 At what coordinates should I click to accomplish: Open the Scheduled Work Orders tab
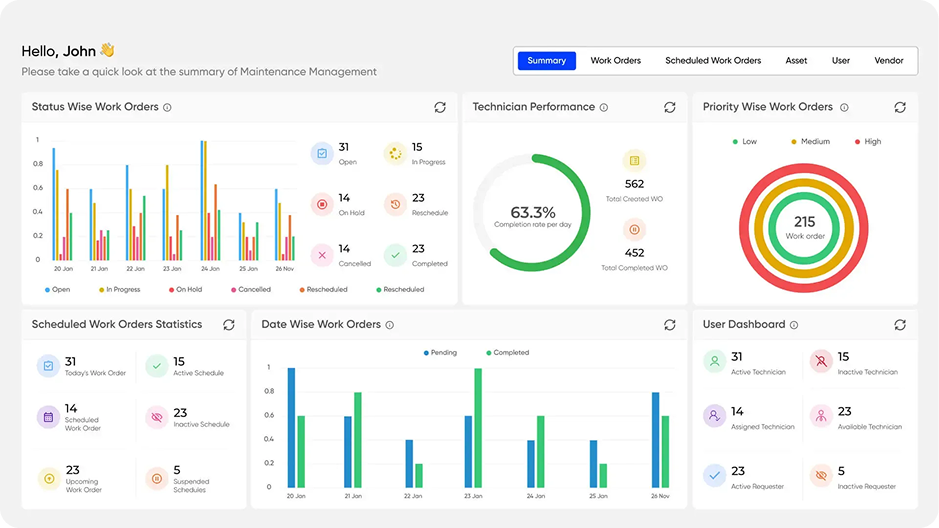713,60
